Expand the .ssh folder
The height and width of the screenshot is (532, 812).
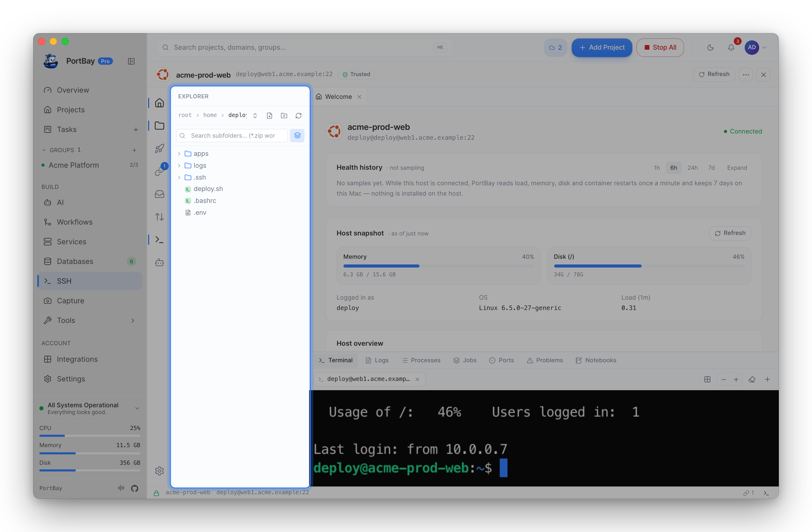tap(179, 177)
